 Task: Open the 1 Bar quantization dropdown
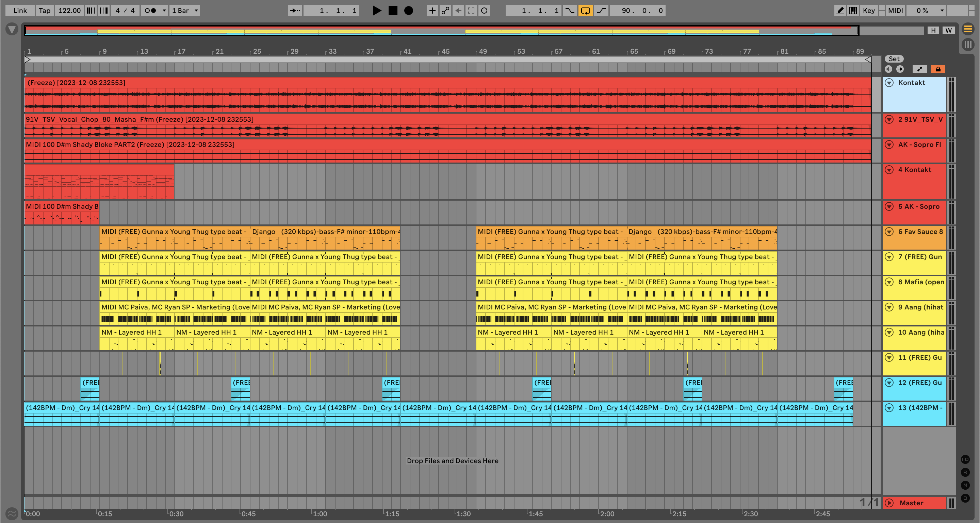pos(185,11)
